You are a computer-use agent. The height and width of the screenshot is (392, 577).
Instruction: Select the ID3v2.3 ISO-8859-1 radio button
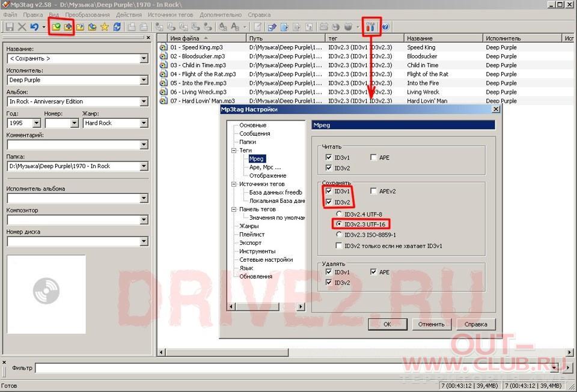point(339,234)
